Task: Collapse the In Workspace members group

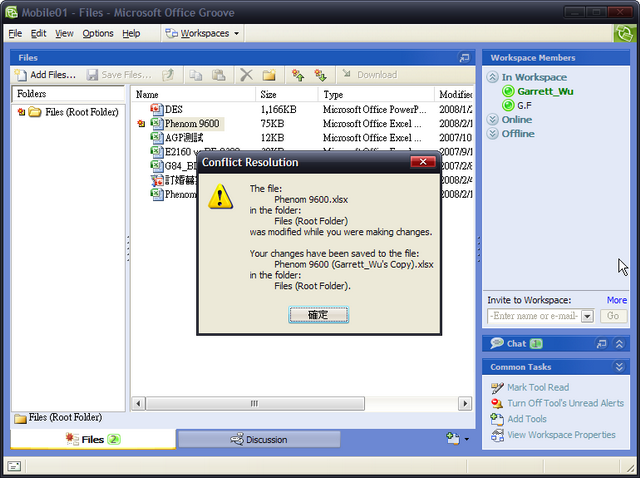Action: (x=493, y=77)
